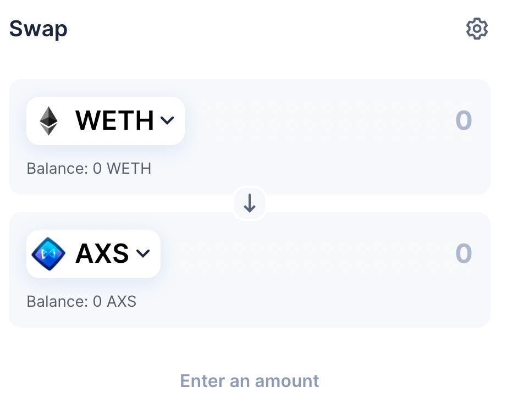Expand the AXS token chevron
Image resolution: width=507 pixels, height=420 pixels.
tap(143, 253)
